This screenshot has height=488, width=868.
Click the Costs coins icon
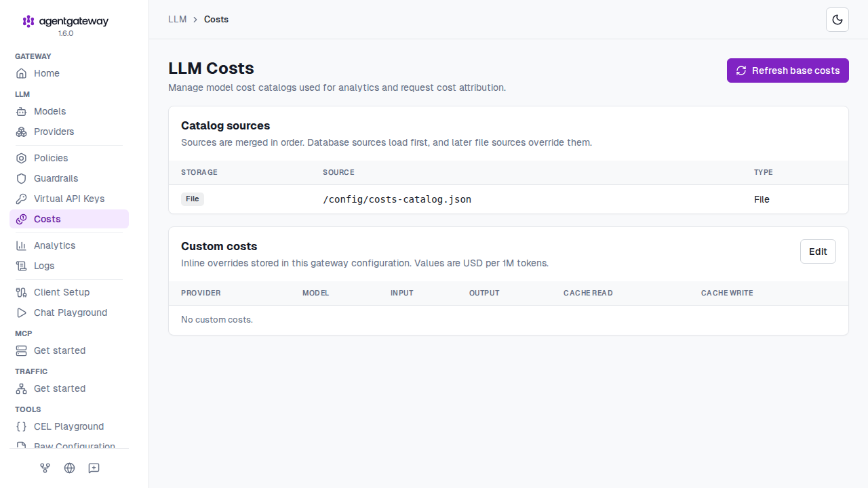[21, 219]
